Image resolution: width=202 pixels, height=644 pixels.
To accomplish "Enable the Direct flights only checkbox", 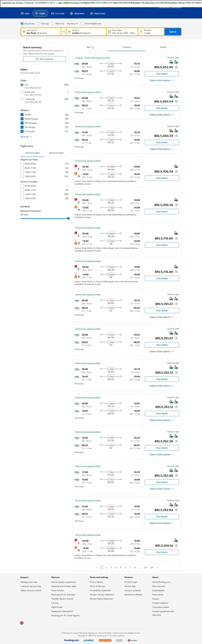I will point(82,24).
